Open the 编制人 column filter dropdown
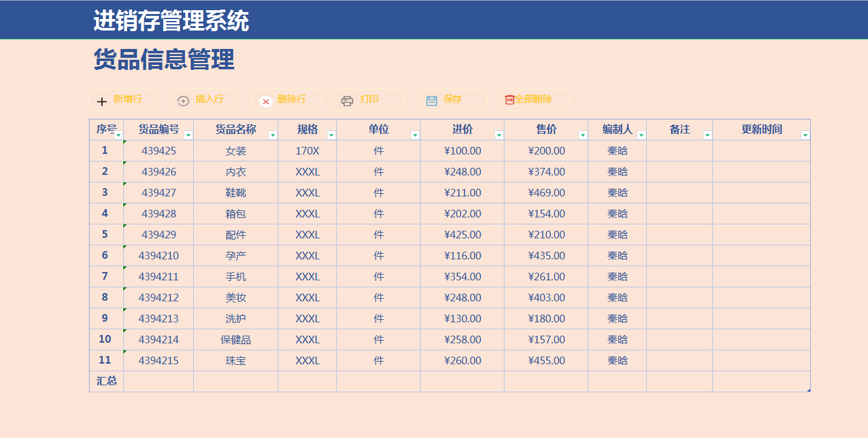 pos(641,134)
